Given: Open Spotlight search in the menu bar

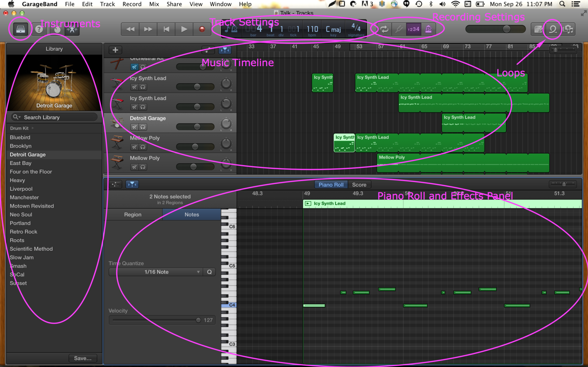Looking at the screenshot, I should (562, 4).
